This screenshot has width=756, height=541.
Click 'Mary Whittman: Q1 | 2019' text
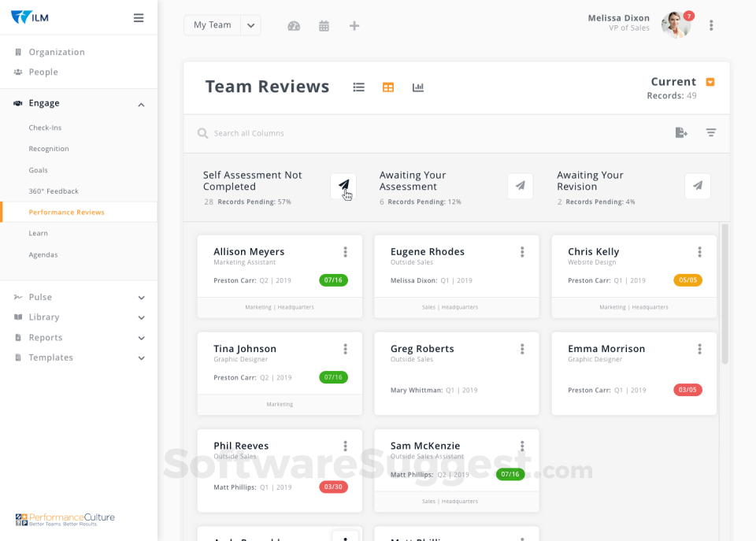433,390
